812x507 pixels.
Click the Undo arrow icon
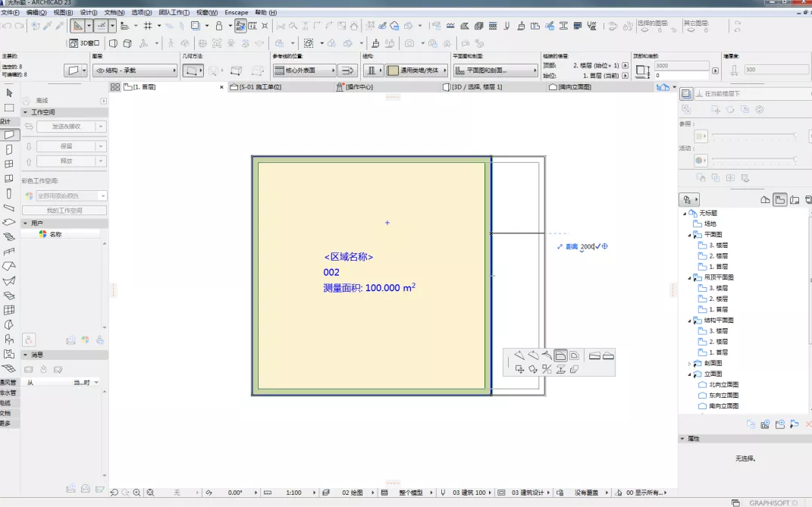pyautogui.click(x=7, y=26)
